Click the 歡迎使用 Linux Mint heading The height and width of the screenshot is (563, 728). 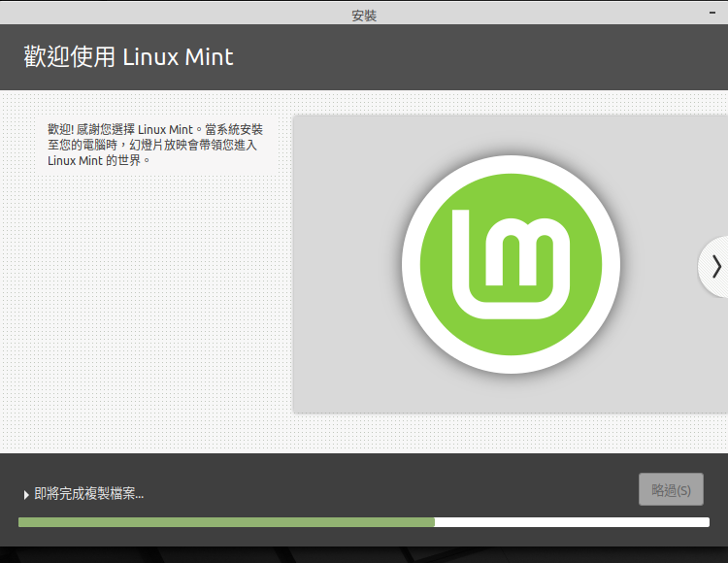point(128,57)
